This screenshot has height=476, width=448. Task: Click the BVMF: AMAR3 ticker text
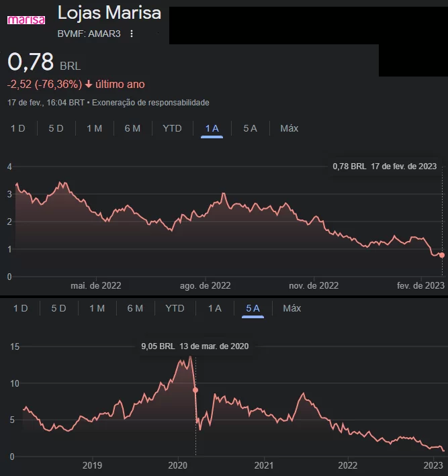click(x=89, y=34)
